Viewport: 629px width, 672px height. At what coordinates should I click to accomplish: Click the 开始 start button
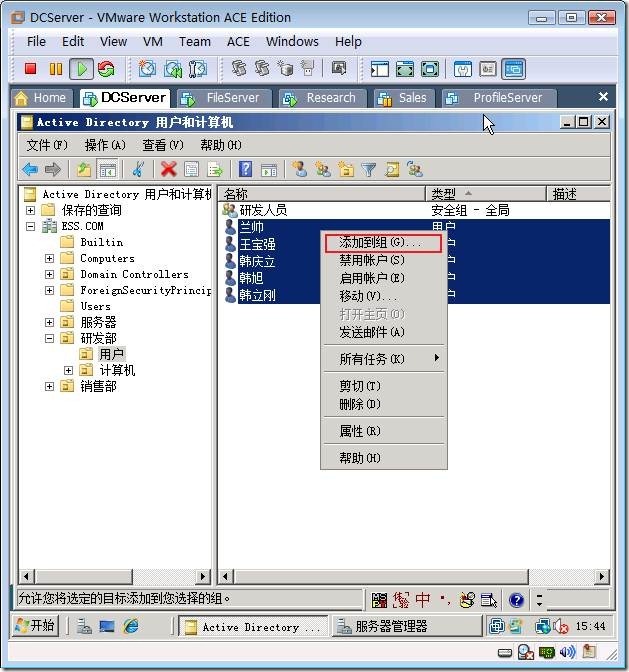tap(35, 626)
